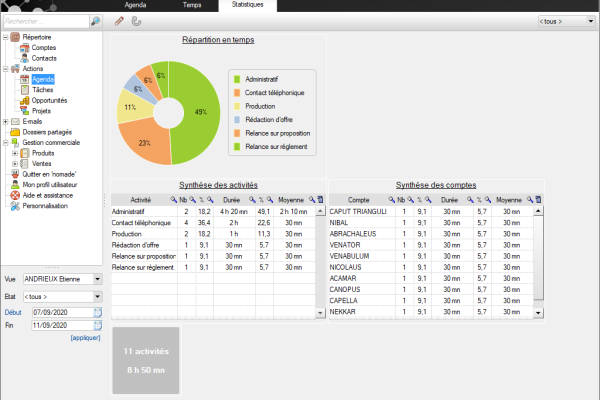Expand the Produits tree node
Screen dimensions: 600x400
(x=15, y=153)
